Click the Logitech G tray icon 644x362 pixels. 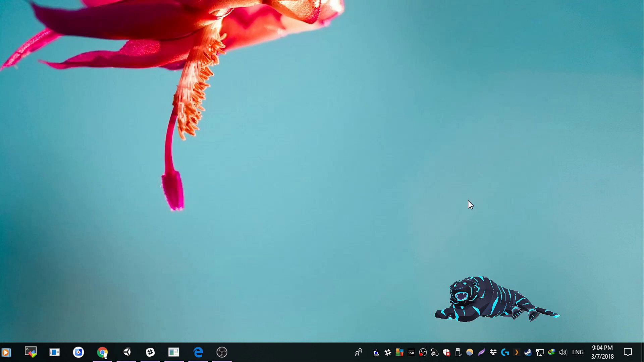click(505, 352)
